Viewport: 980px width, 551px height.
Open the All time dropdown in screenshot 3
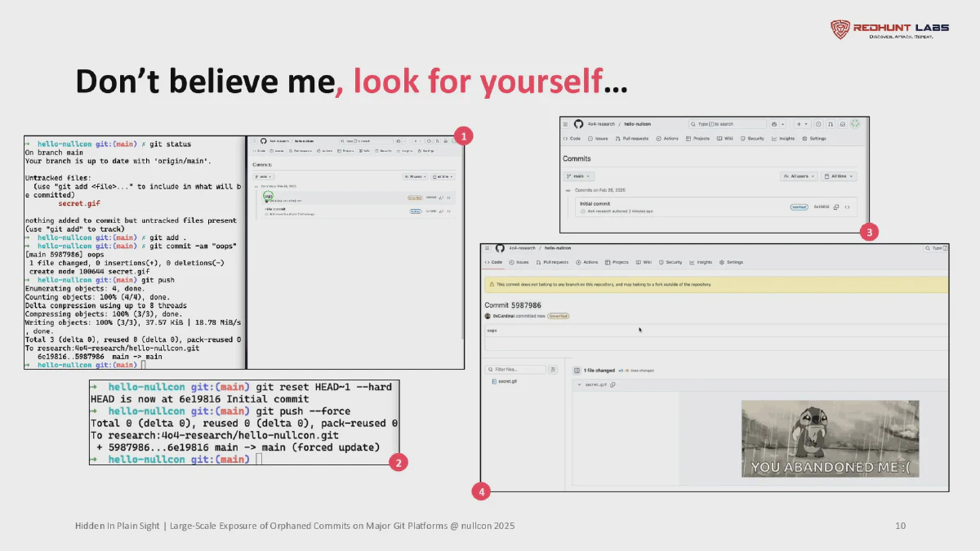click(839, 176)
